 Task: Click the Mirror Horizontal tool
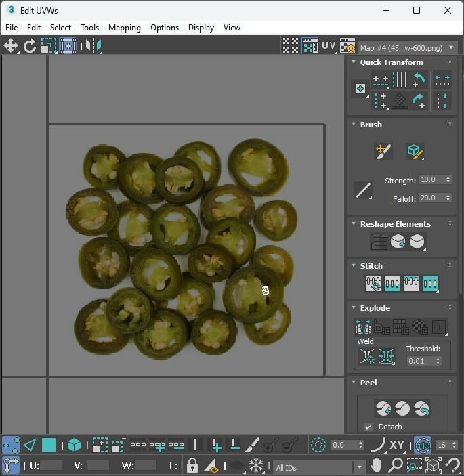[93, 46]
